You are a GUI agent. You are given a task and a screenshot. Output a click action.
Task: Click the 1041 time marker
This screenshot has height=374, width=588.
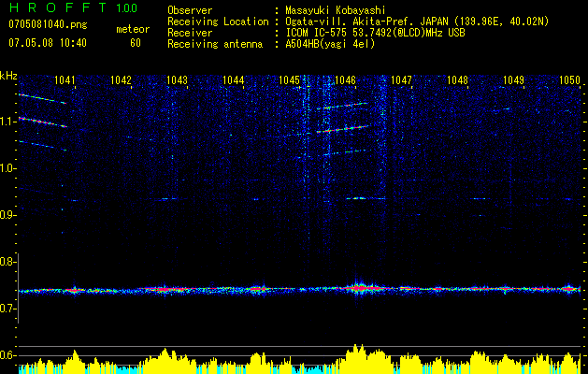coord(65,80)
